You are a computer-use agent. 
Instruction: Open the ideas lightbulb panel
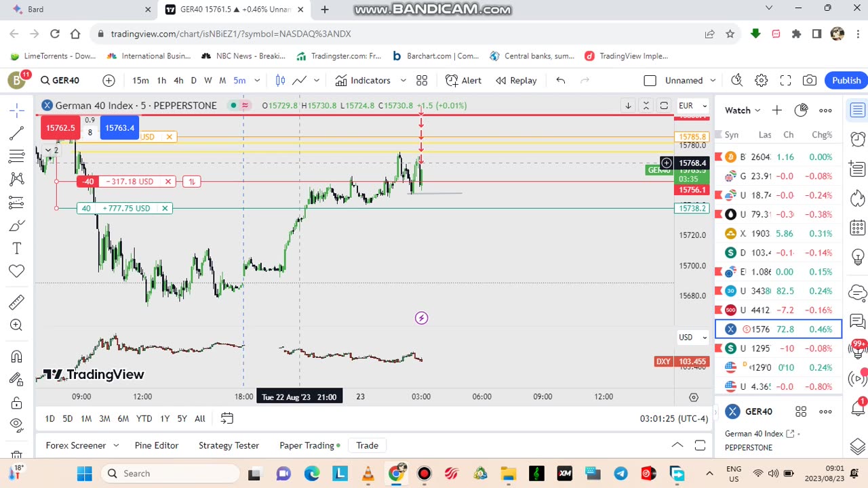858,258
